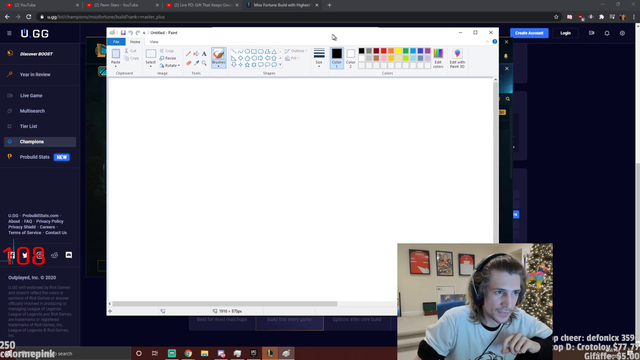Open U.GG notifications bell icon
This screenshot has width=640, height=360.
point(607,33)
